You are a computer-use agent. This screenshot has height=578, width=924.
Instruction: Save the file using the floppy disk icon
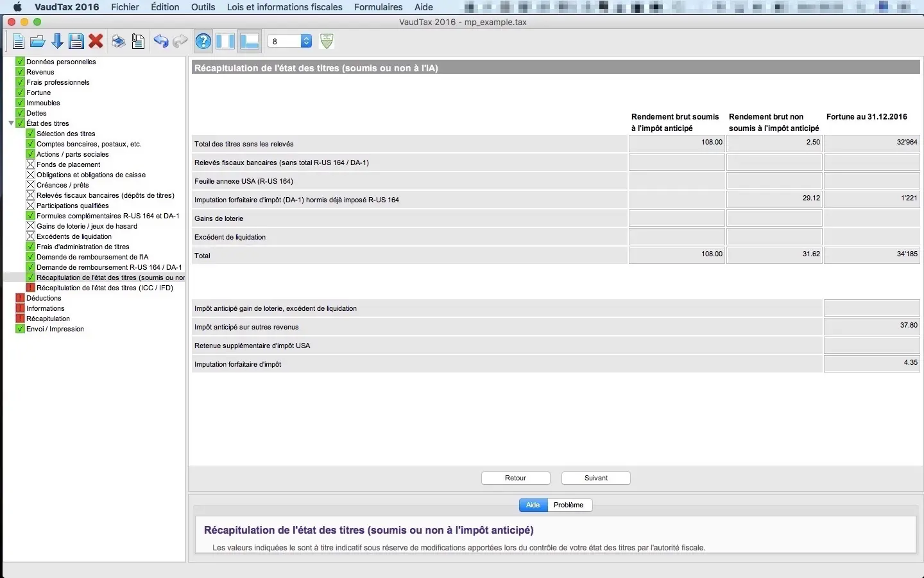click(76, 42)
